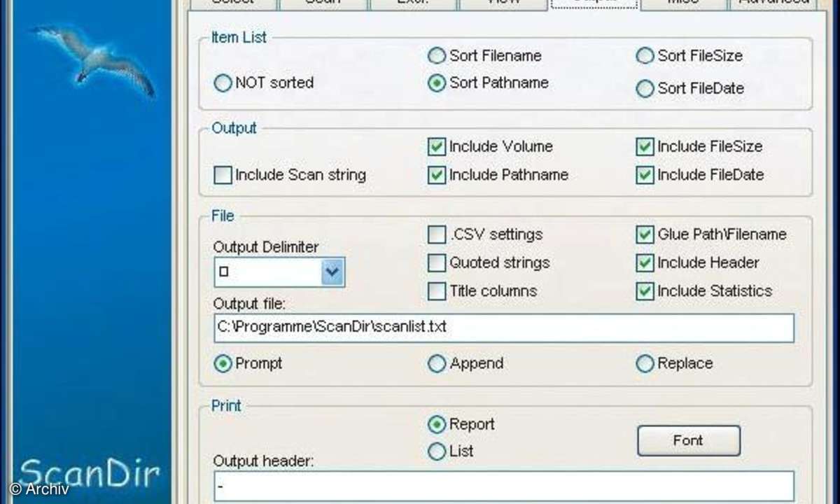Choose the Append file option
The height and width of the screenshot is (504, 840).
pos(437,364)
